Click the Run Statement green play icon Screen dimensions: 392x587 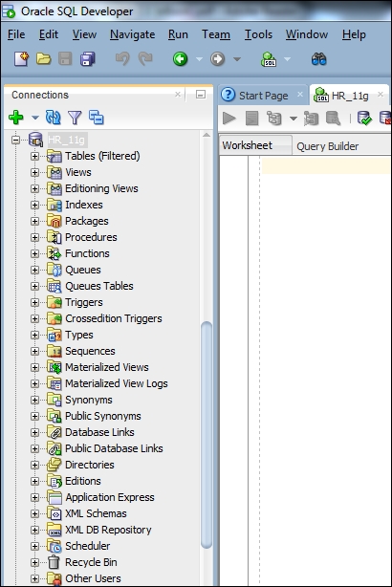click(x=229, y=119)
